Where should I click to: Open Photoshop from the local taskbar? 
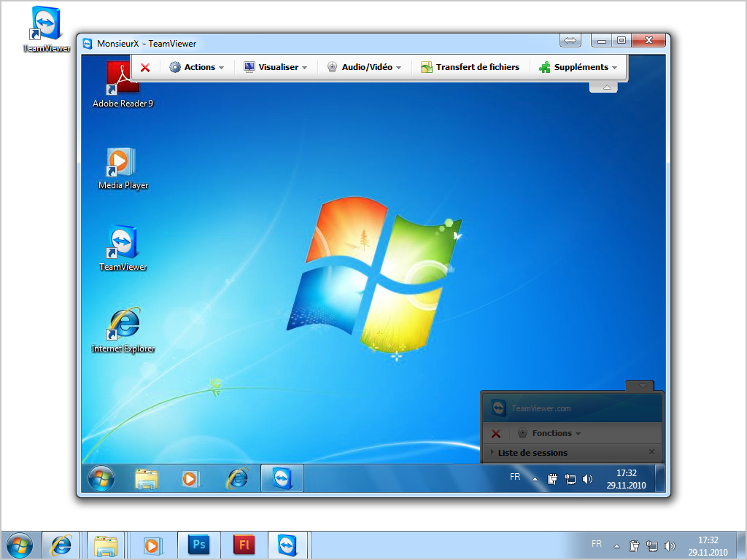tap(198, 545)
